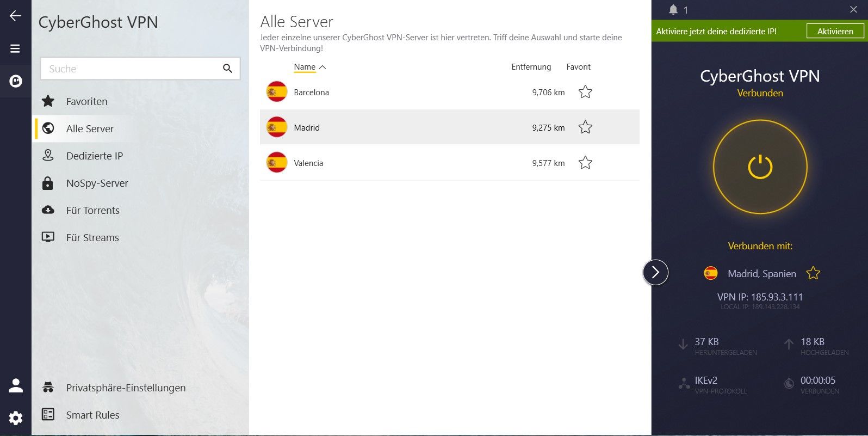Open Smart Rules
Image resolution: width=868 pixels, height=436 pixels.
click(92, 415)
